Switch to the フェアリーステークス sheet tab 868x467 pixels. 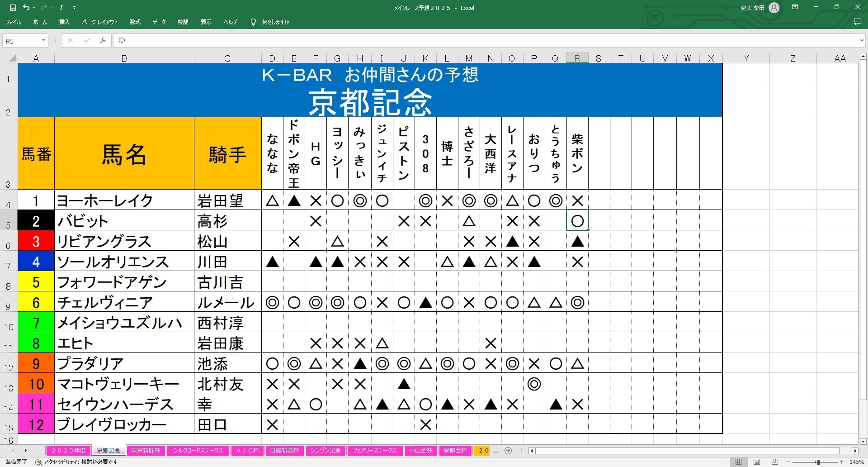pos(374,450)
